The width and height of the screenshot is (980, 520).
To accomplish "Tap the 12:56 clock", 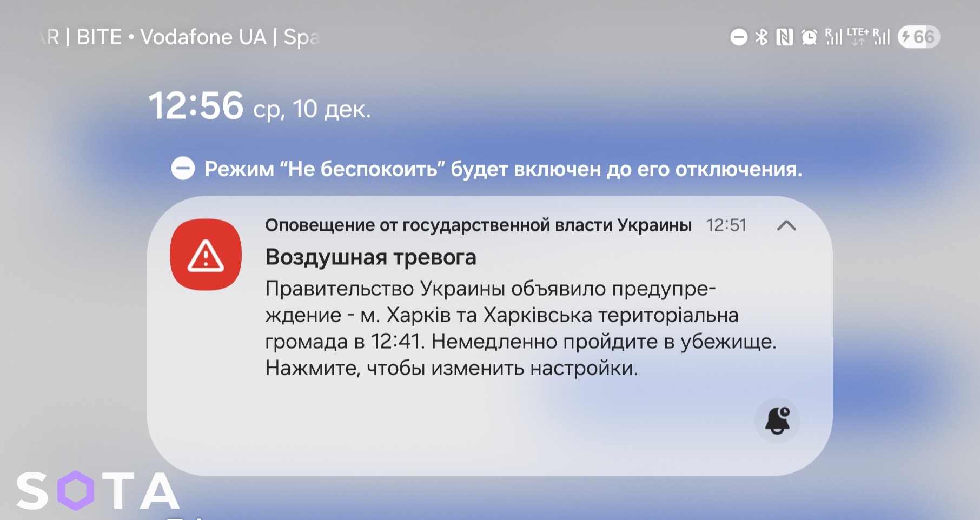I will [196, 105].
